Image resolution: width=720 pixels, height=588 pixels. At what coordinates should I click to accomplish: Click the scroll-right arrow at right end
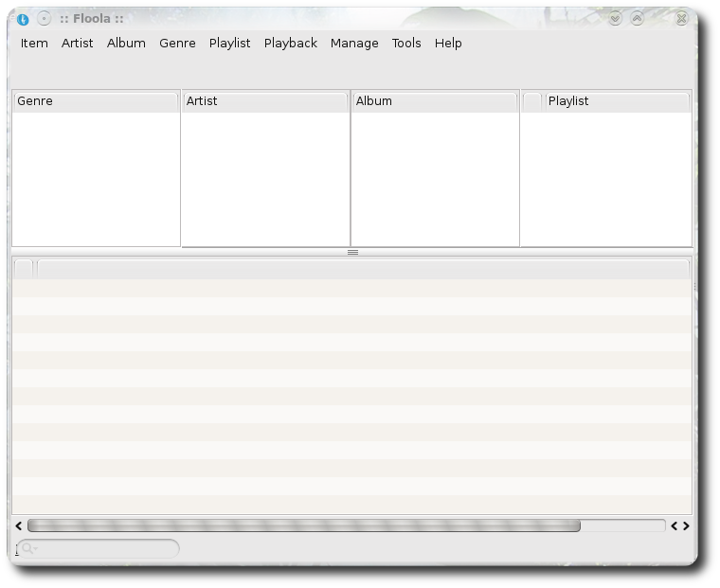click(x=686, y=526)
